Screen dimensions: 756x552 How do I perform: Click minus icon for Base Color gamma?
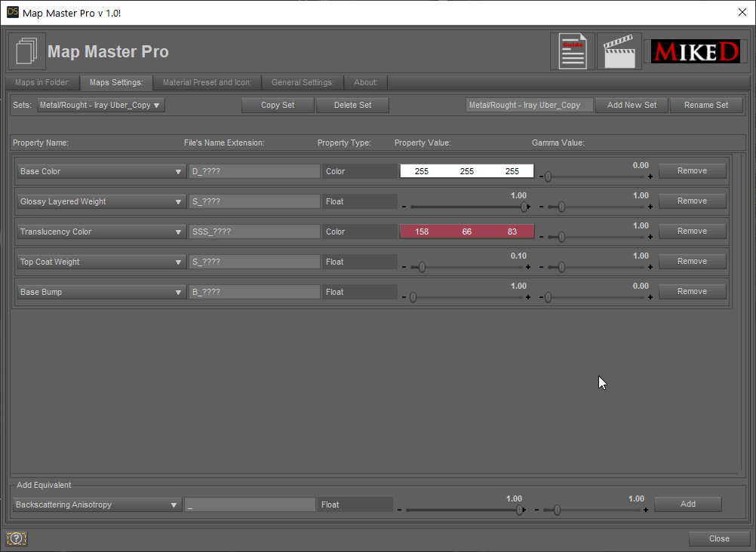tap(541, 177)
